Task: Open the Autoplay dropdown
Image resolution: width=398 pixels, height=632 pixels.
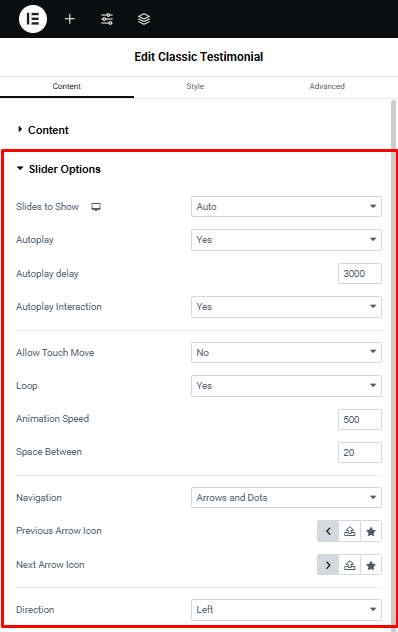Action: (x=286, y=240)
